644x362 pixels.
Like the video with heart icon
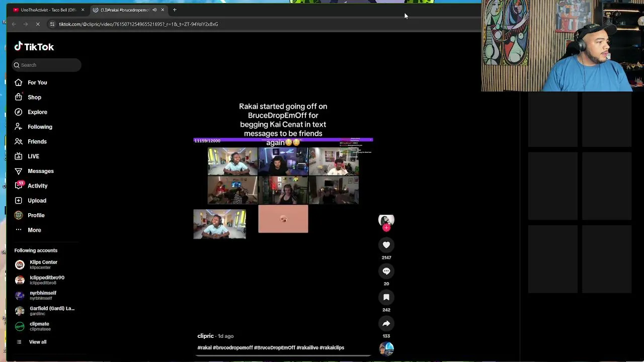pyautogui.click(x=386, y=245)
